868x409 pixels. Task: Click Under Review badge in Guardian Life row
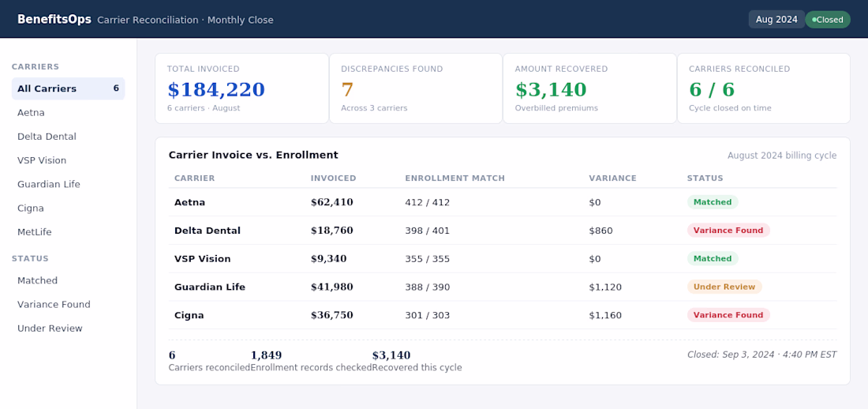pyautogui.click(x=724, y=287)
